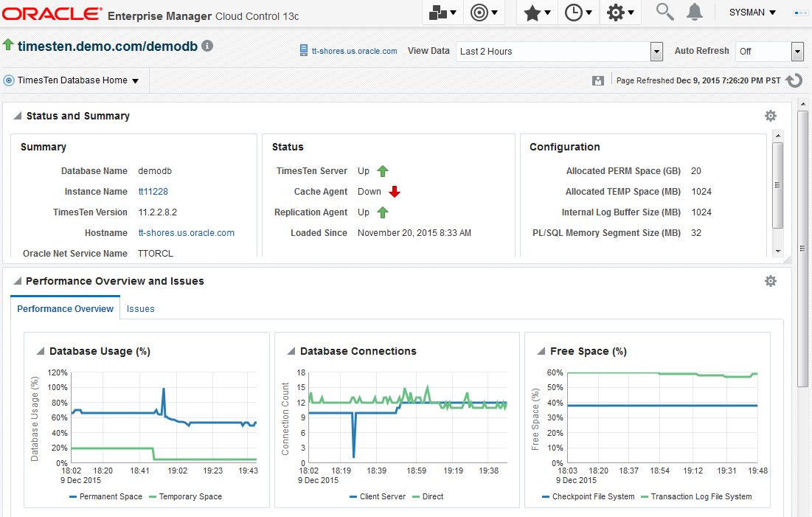Click the page refresh icon
Screen dimensions: 812x517
[794, 80]
